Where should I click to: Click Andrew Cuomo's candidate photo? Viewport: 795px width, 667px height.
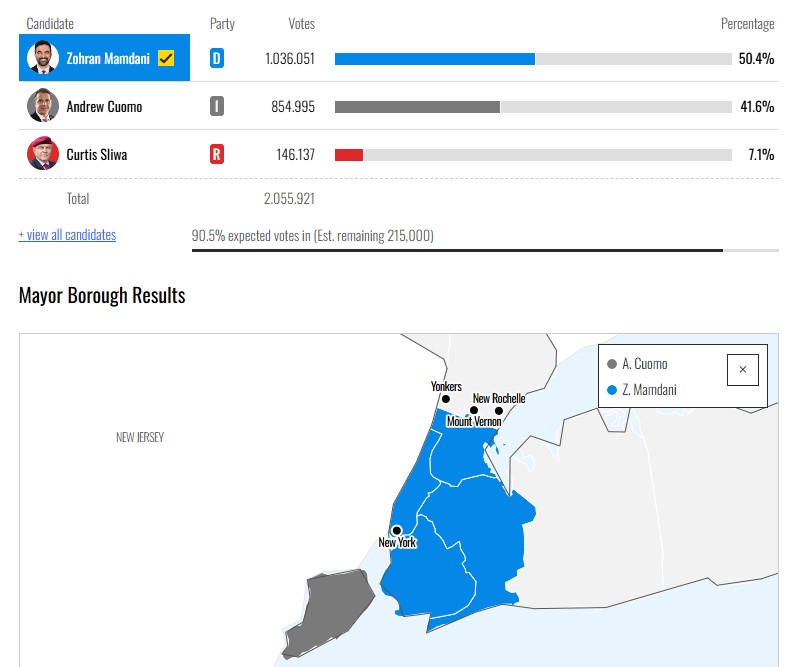click(x=43, y=105)
